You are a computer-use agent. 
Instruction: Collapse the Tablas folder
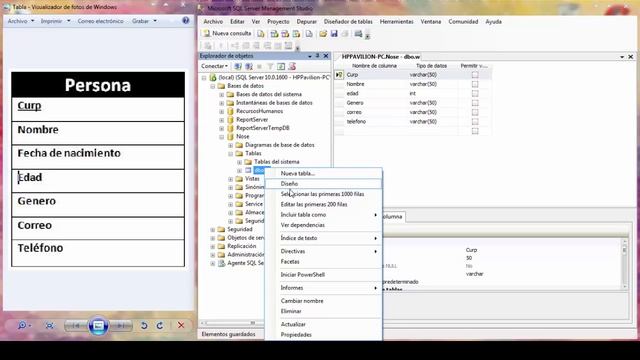(x=231, y=153)
